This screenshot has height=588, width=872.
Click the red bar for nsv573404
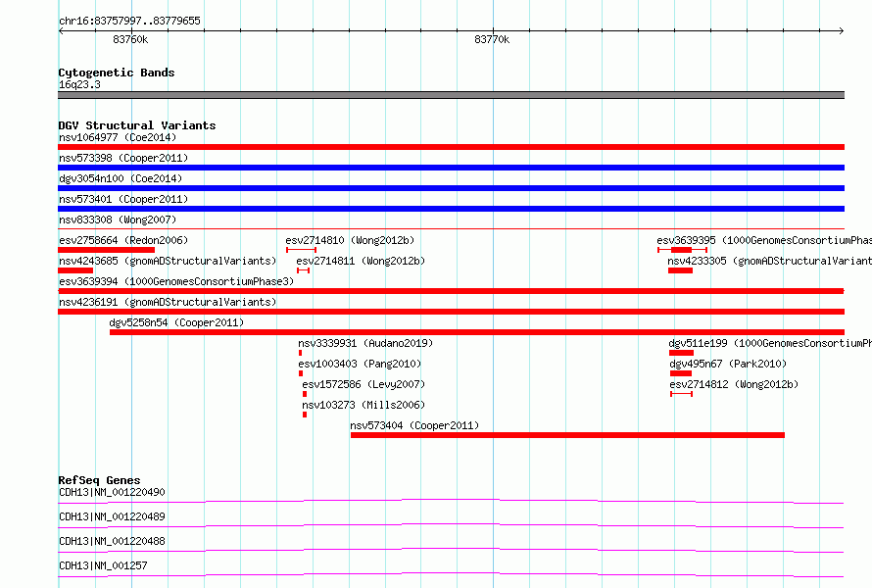pyautogui.click(x=568, y=435)
